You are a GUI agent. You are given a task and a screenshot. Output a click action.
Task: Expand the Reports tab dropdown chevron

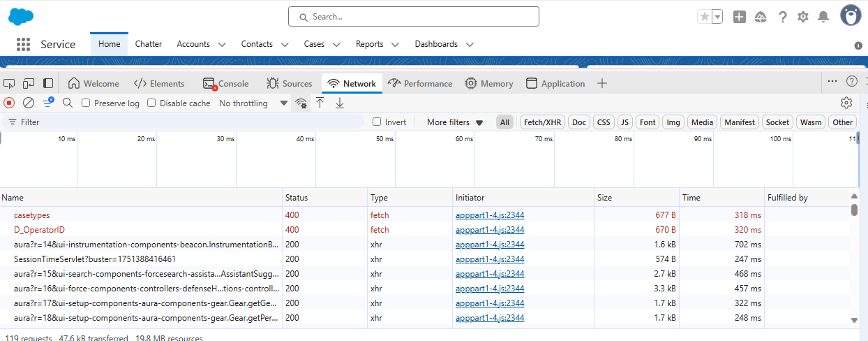[396, 44]
